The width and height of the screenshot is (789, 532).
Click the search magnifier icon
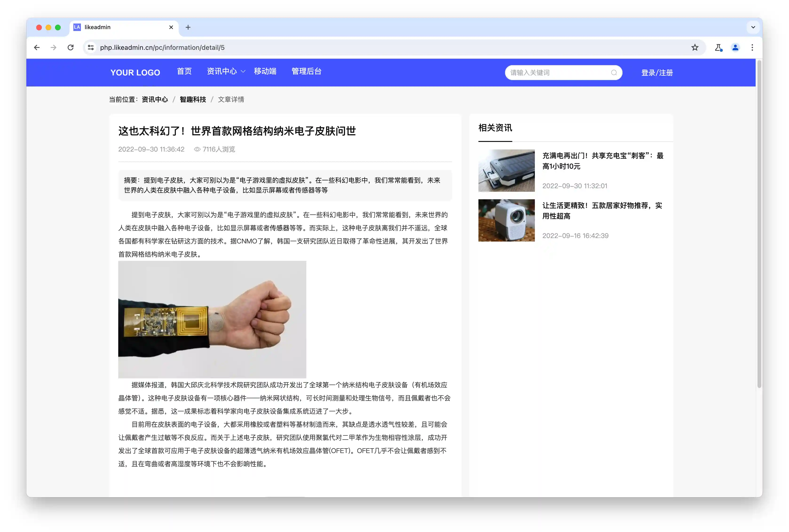tap(614, 73)
